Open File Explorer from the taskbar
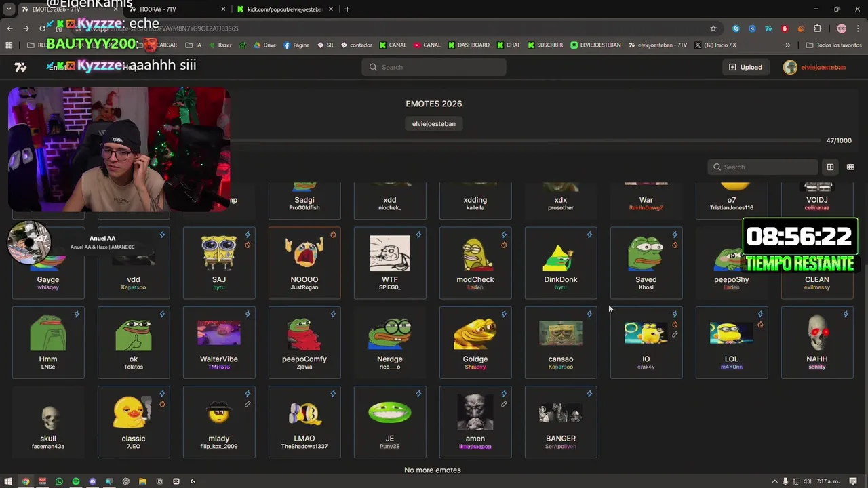This screenshot has width=868, height=488. coord(142,481)
